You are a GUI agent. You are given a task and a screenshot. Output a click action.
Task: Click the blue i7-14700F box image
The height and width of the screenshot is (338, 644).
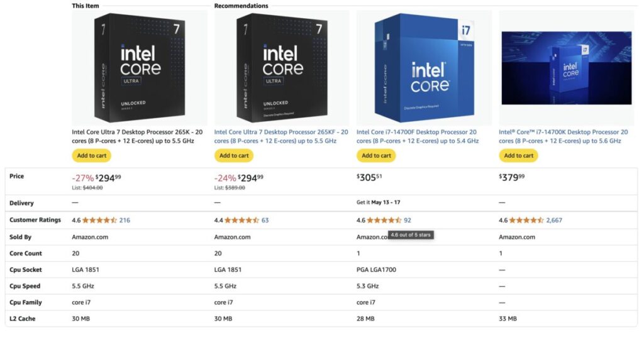pos(425,68)
